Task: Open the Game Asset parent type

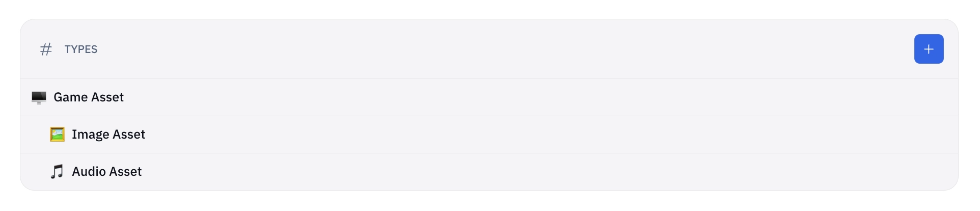Action: [x=89, y=97]
